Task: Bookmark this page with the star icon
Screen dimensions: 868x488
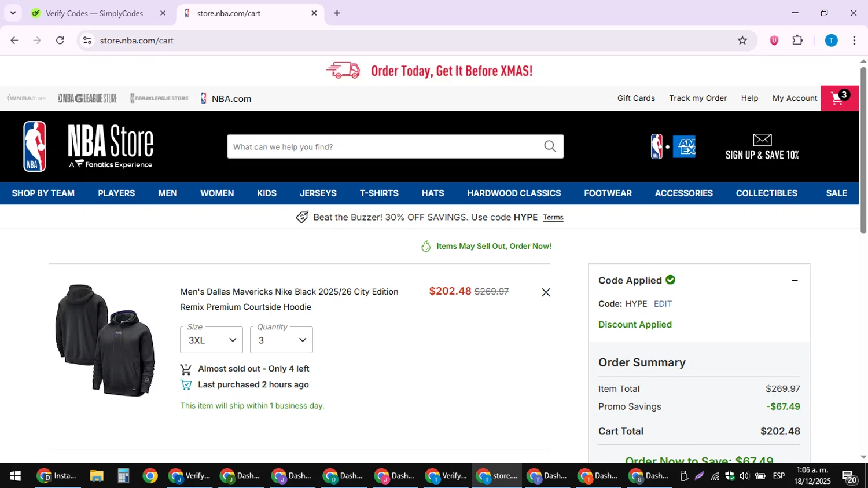Action: tap(742, 41)
